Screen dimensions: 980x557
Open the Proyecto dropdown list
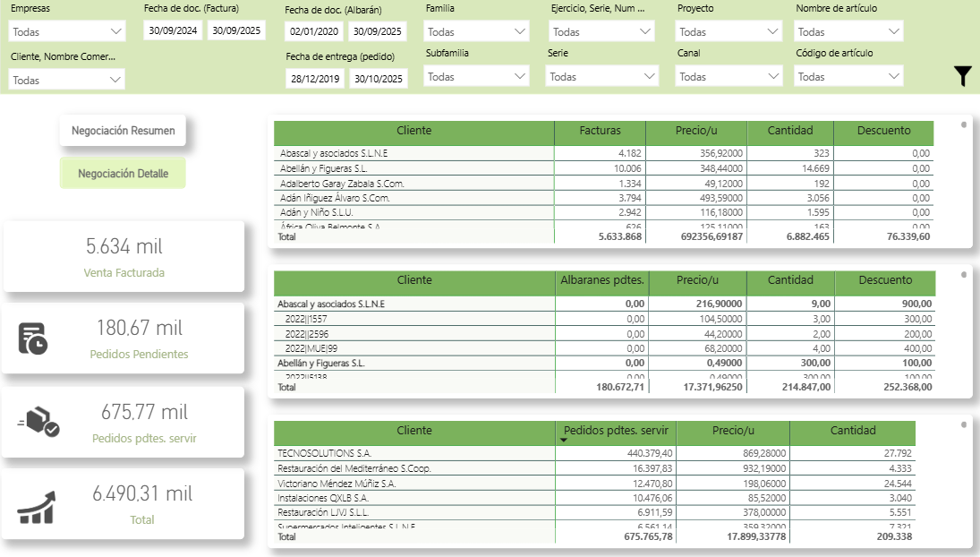pyautogui.click(x=729, y=31)
